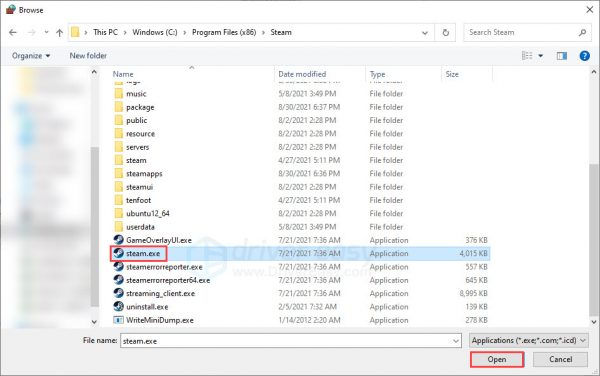Click the 8,995 KB size cell
This screenshot has width=600, height=376.
coord(473,293)
